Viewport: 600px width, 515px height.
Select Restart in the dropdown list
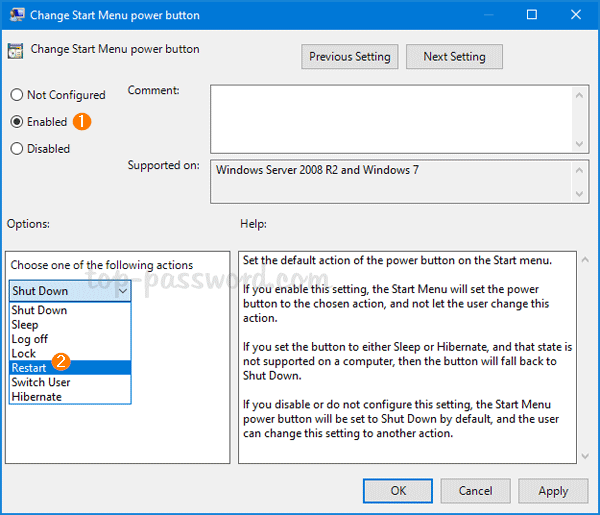(x=30, y=368)
